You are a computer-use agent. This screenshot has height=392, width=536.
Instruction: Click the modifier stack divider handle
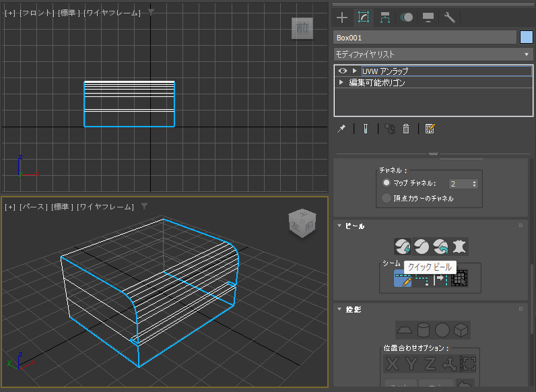(x=433, y=154)
